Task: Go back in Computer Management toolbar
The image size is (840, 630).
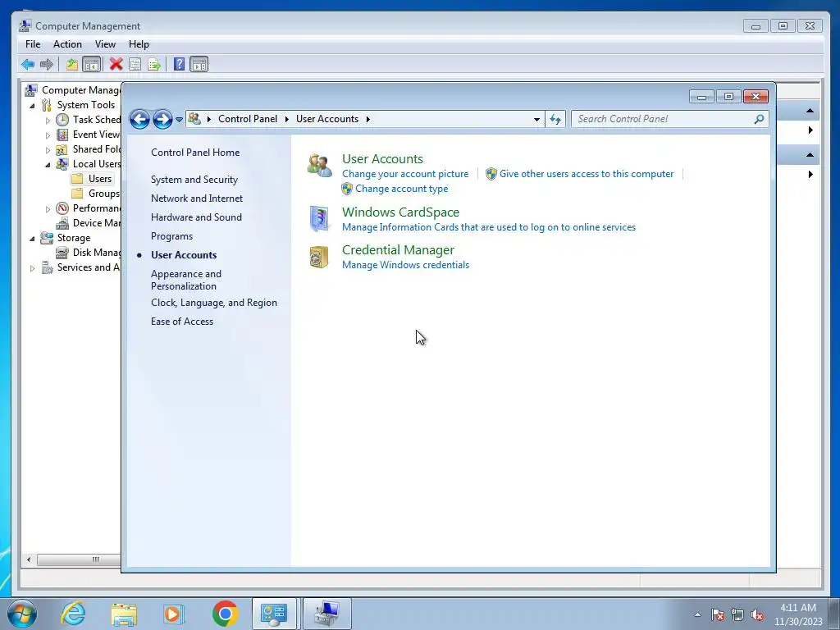Action: (28, 65)
